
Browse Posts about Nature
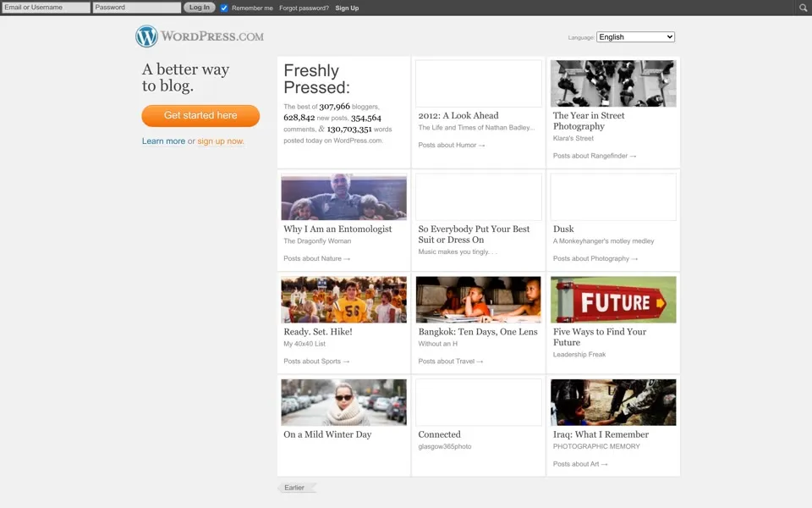pos(316,258)
